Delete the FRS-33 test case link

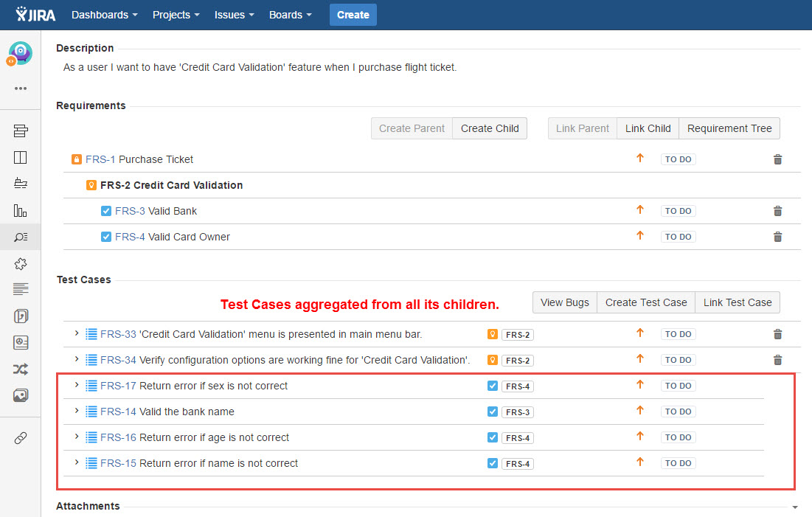pos(778,335)
